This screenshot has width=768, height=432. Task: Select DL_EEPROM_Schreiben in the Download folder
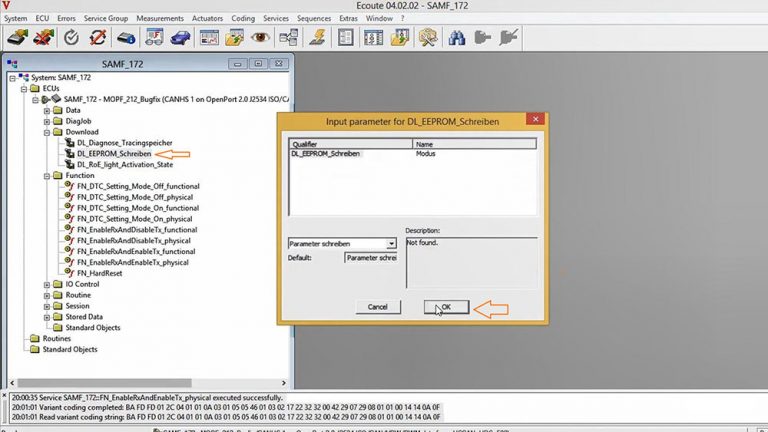(x=114, y=154)
